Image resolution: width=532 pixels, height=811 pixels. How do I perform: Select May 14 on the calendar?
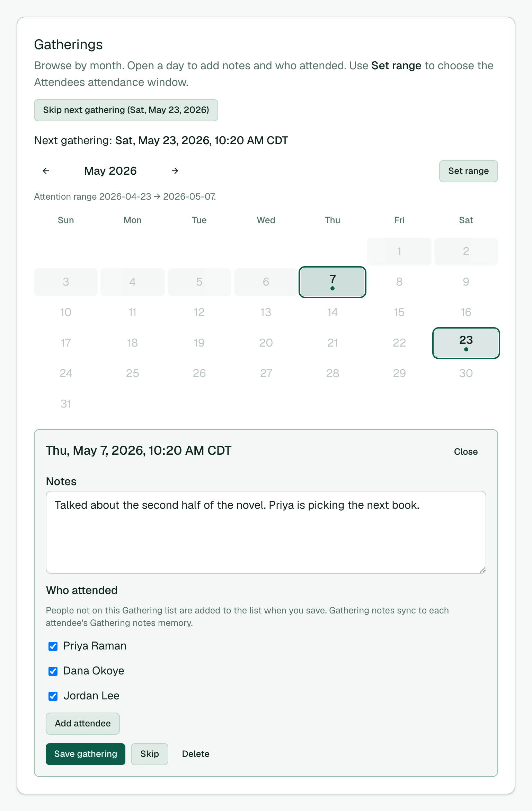tap(332, 313)
